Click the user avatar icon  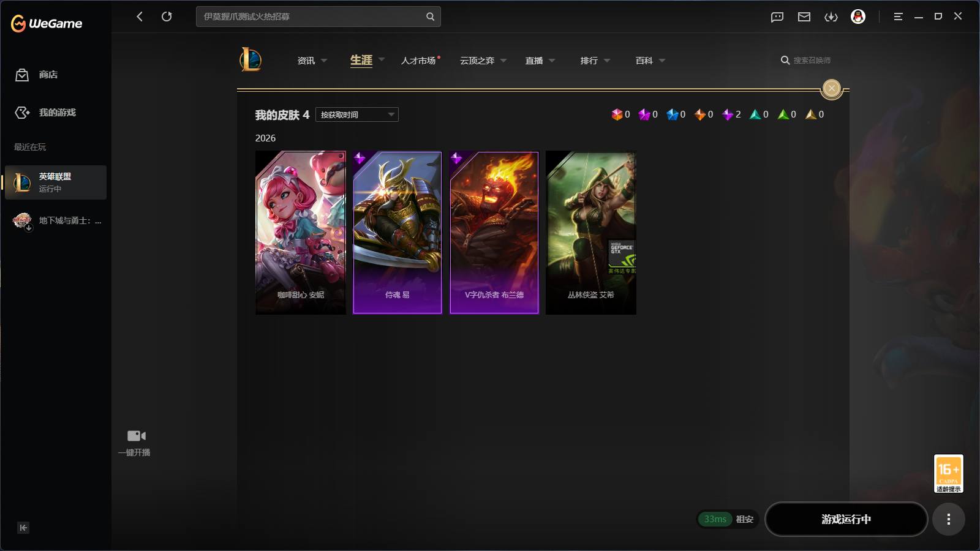858,17
